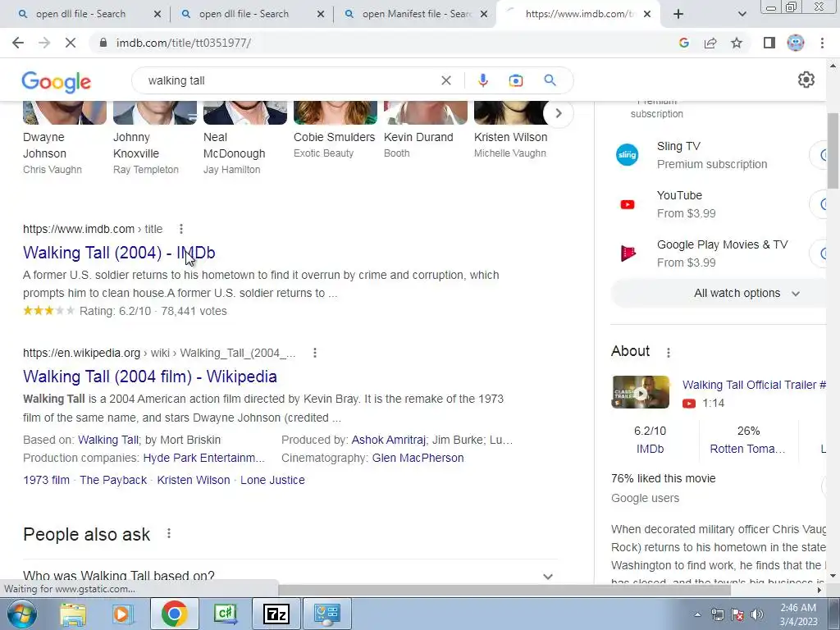840x630 pixels.
Task: Open the tab search dropdown arrow
Action: 742,14
